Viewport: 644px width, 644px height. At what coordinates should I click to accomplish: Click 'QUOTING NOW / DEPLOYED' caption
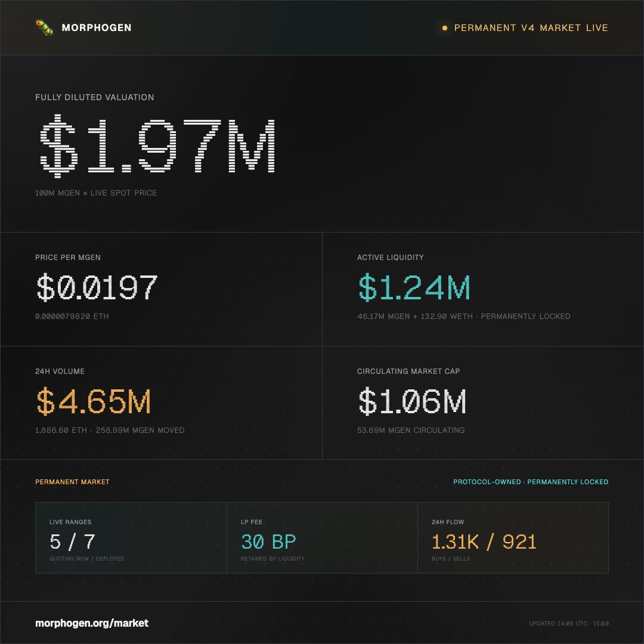click(x=86, y=559)
